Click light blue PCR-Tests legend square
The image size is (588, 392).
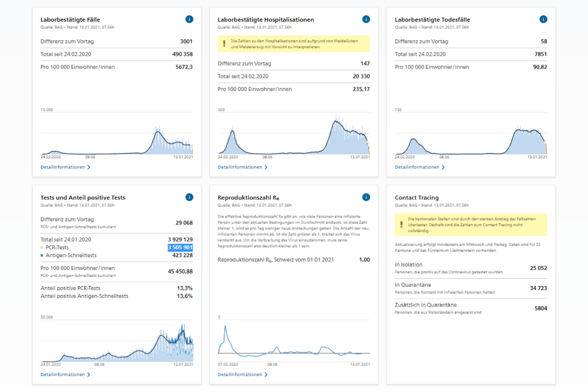pyautogui.click(x=42, y=248)
